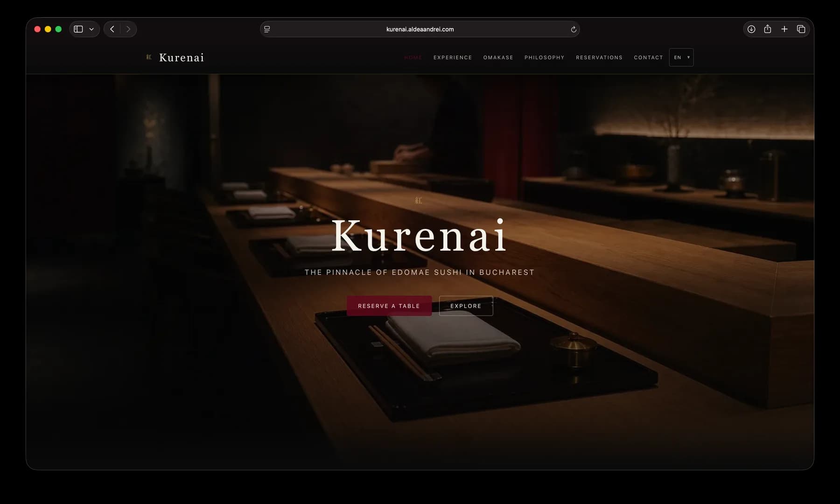
Task: Open the Reservations nav item
Action: [599, 57]
